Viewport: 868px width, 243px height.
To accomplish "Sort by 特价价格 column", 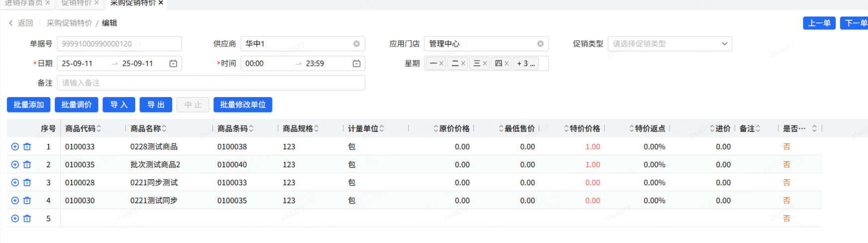I will [567, 128].
